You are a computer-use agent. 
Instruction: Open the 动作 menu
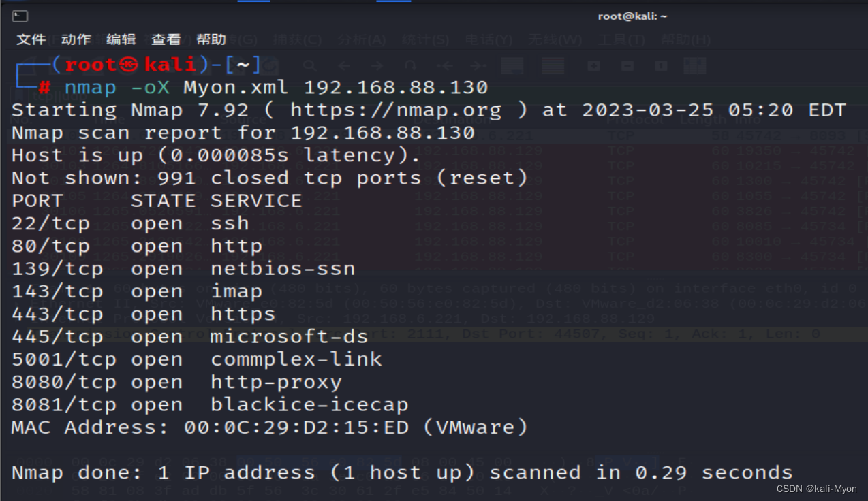point(76,39)
